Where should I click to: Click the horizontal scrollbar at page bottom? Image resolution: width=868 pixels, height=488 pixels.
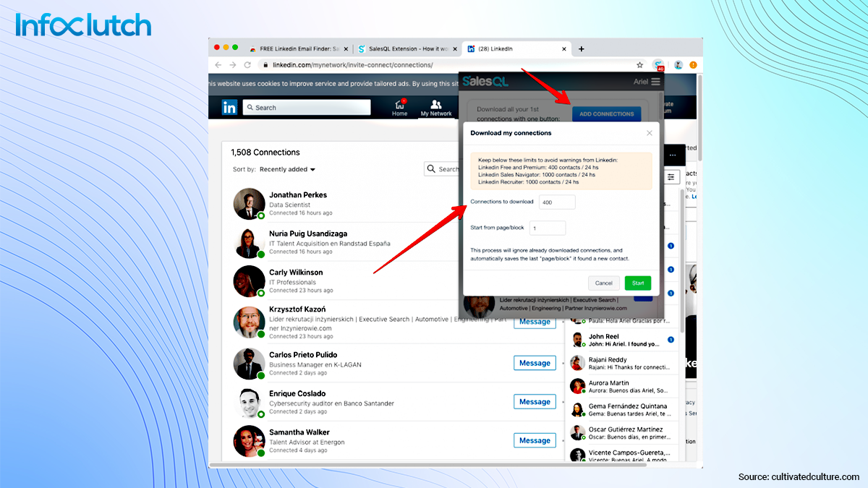coord(427,465)
